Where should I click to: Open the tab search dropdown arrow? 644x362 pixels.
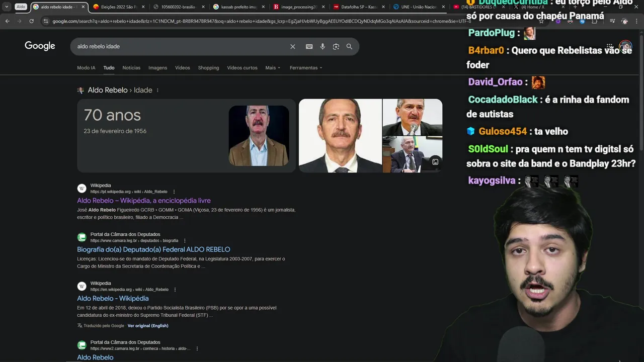[x=7, y=7]
